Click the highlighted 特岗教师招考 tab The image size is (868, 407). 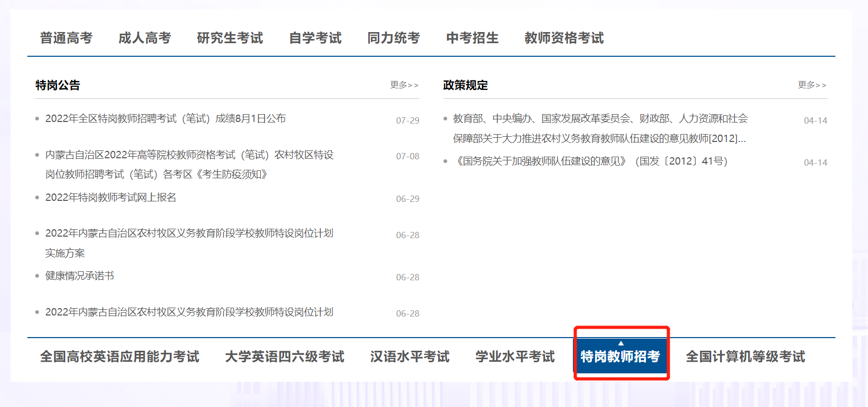(x=620, y=357)
